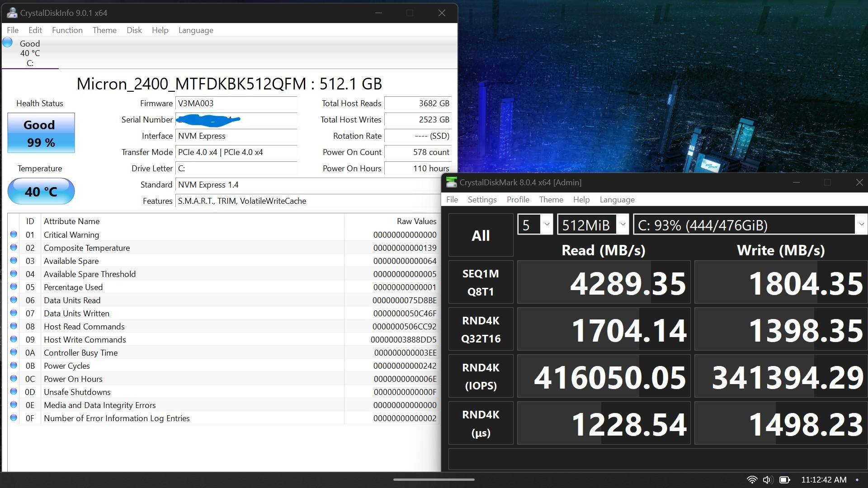Open the Profile menu in CrystalDiskMark

[x=518, y=200]
